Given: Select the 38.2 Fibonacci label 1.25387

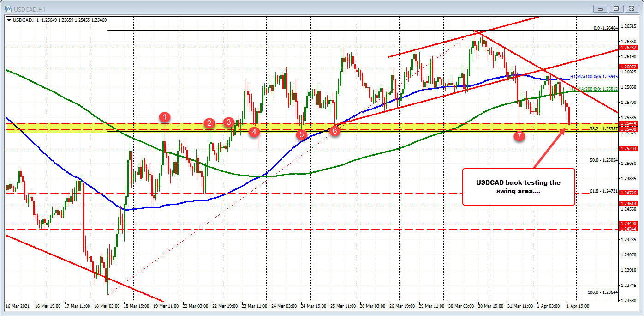Looking at the screenshot, I should click(603, 129).
